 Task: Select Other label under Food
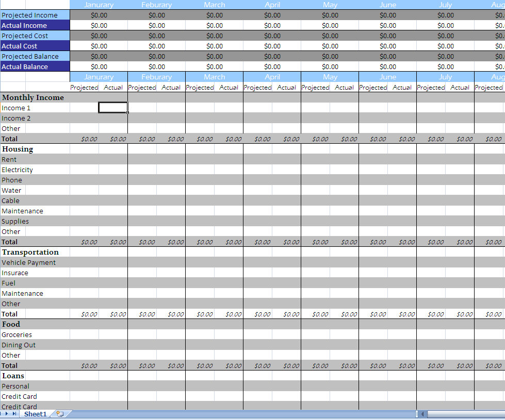11,355
